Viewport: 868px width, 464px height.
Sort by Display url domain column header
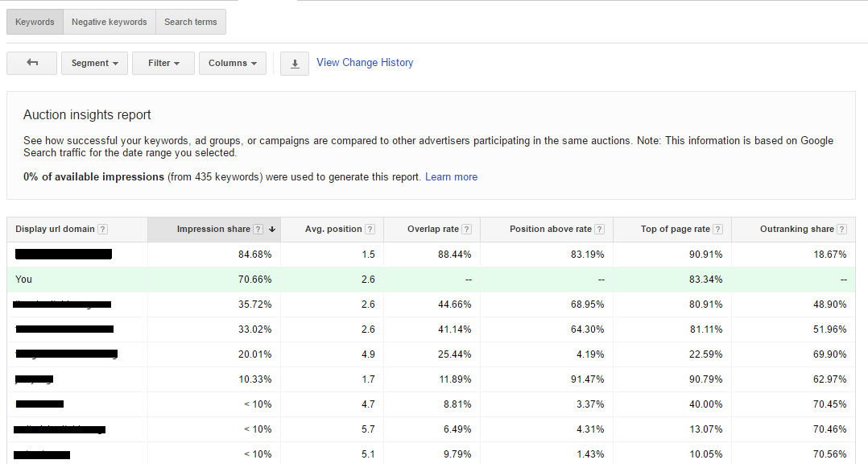(55, 230)
